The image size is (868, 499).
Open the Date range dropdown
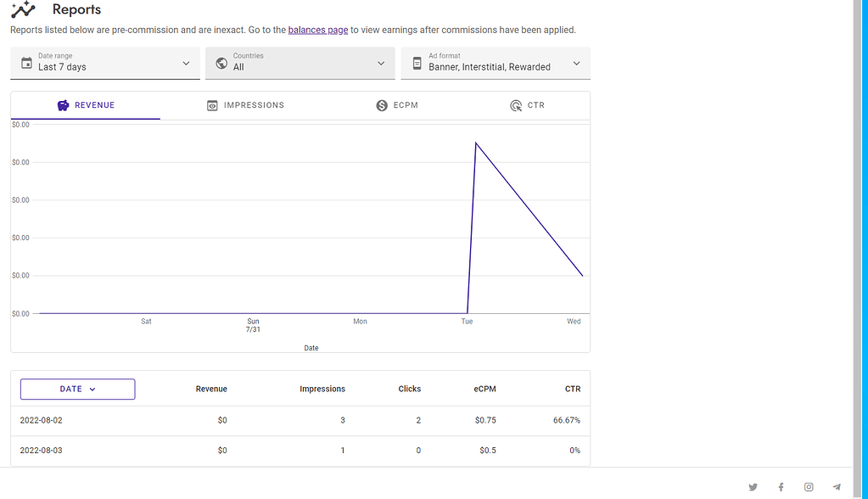(105, 63)
